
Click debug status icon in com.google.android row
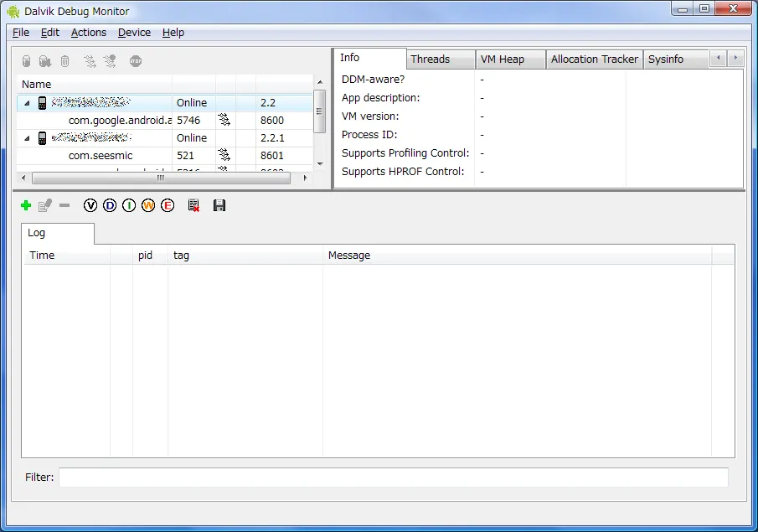(224, 120)
